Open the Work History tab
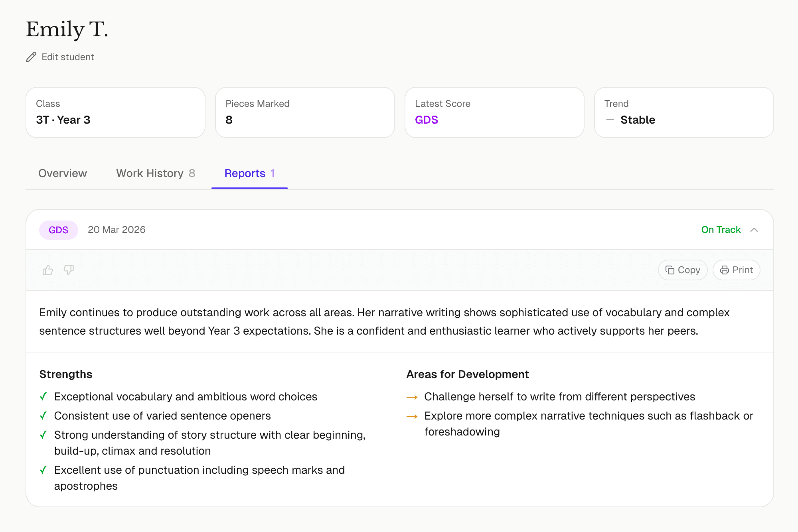This screenshot has width=798, height=532. click(155, 173)
